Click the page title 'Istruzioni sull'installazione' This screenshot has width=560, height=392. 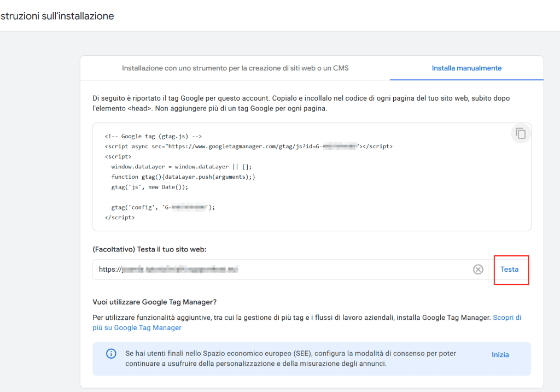click(x=57, y=16)
